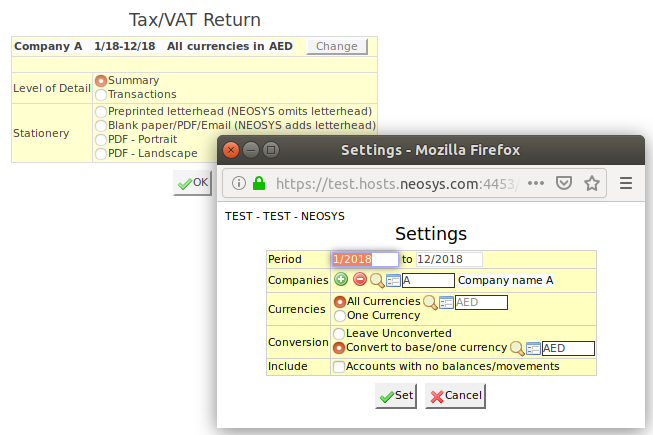The image size is (653, 435).
Task: Click the 'TEST - TEST - NEOSYS' heading text
Action: (x=285, y=216)
